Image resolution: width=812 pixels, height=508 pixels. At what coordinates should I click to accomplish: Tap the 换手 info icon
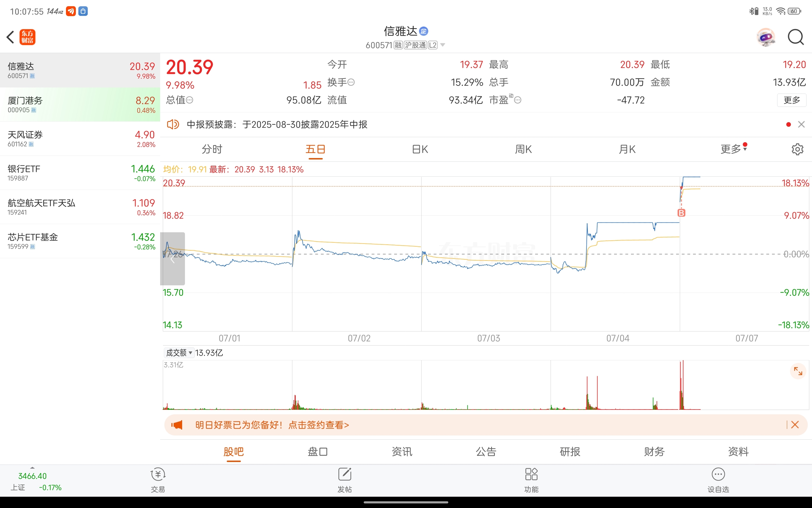click(351, 82)
